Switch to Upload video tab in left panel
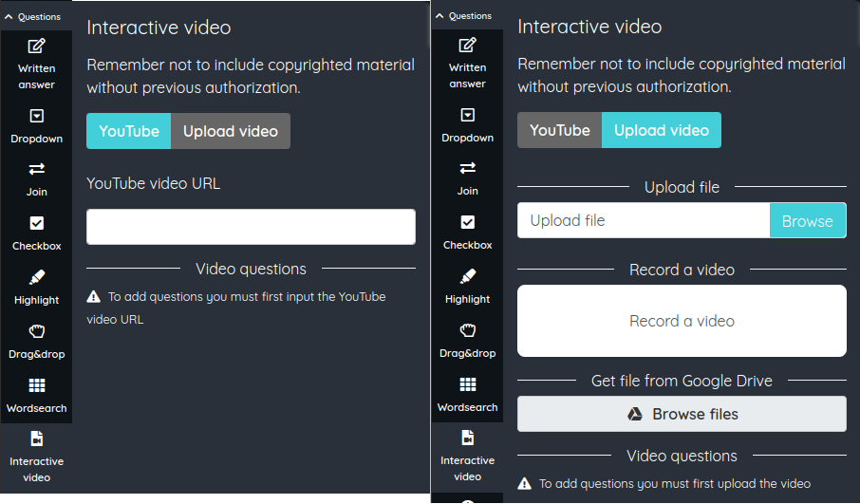The width and height of the screenshot is (860, 504). 231,131
